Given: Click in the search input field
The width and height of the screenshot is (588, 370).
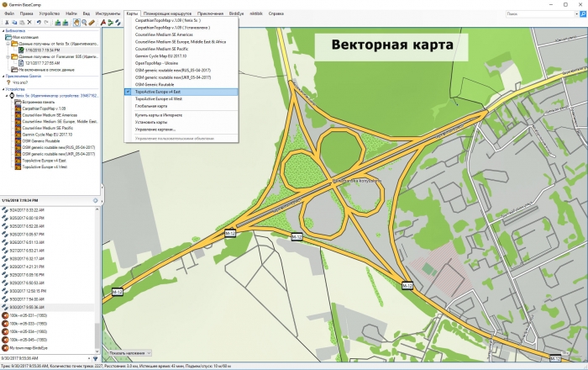Looking at the screenshot, I should [x=540, y=14].
